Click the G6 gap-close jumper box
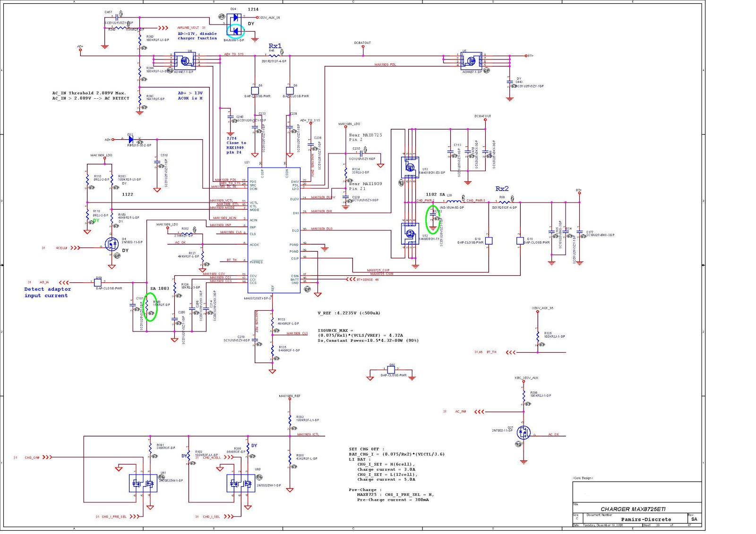Screen dimensions: 756x534 tap(290, 90)
